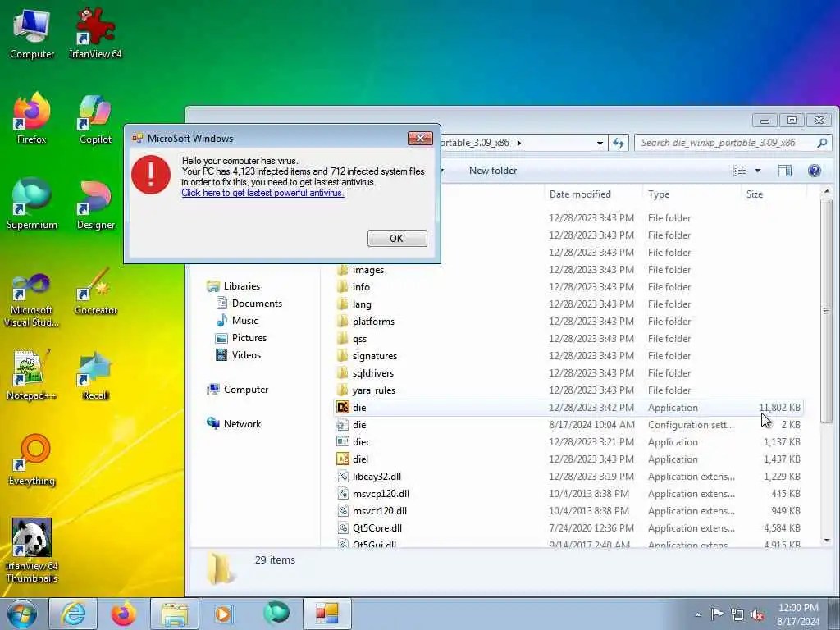
Task: Open Everything search shortcut
Action: coord(32,459)
